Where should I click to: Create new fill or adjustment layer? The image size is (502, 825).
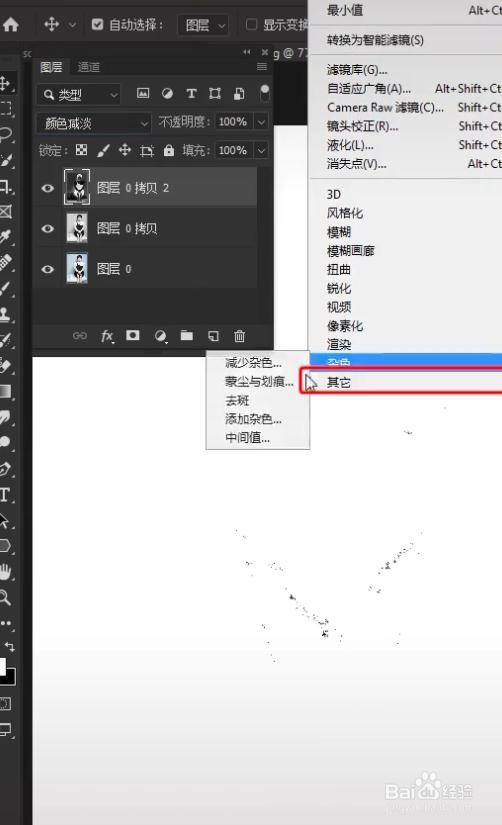click(x=160, y=336)
